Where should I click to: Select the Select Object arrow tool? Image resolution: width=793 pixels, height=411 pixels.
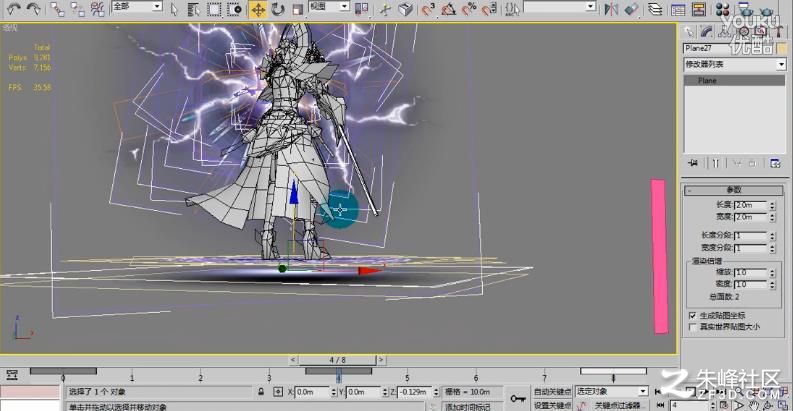(174, 9)
